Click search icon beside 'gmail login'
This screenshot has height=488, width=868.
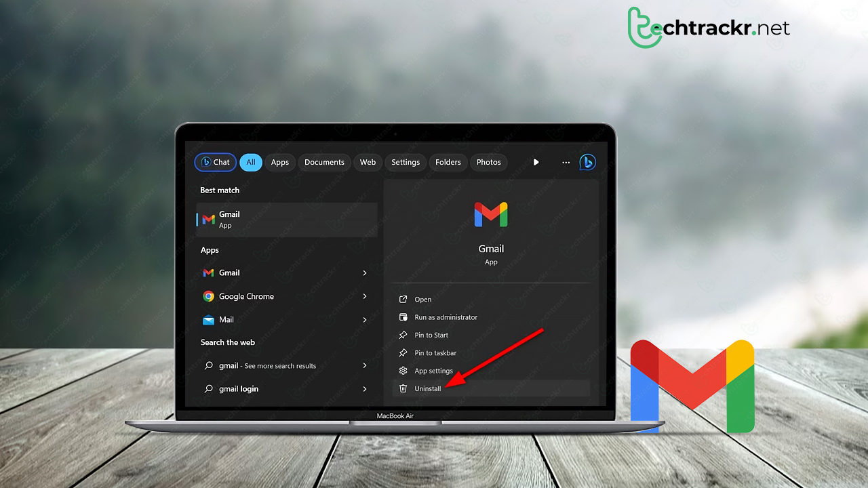[x=209, y=388]
